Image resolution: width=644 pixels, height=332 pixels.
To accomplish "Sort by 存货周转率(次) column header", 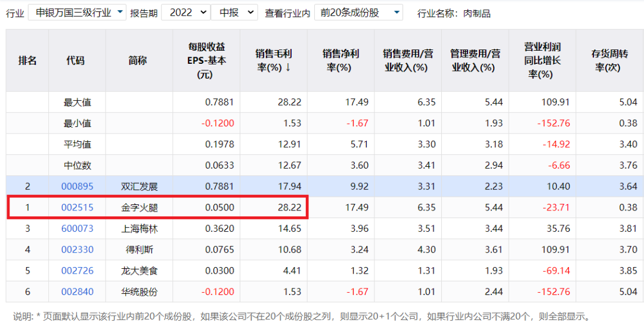I will pos(609,60).
